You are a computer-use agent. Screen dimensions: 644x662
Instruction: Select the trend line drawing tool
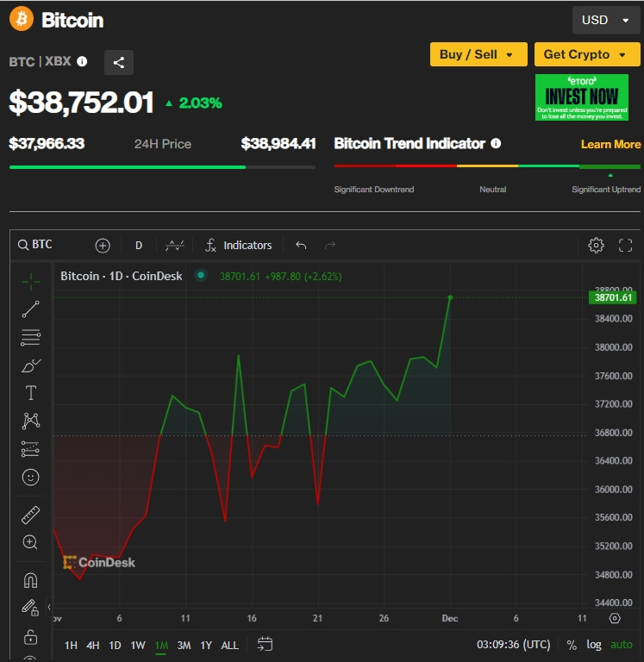[30, 309]
